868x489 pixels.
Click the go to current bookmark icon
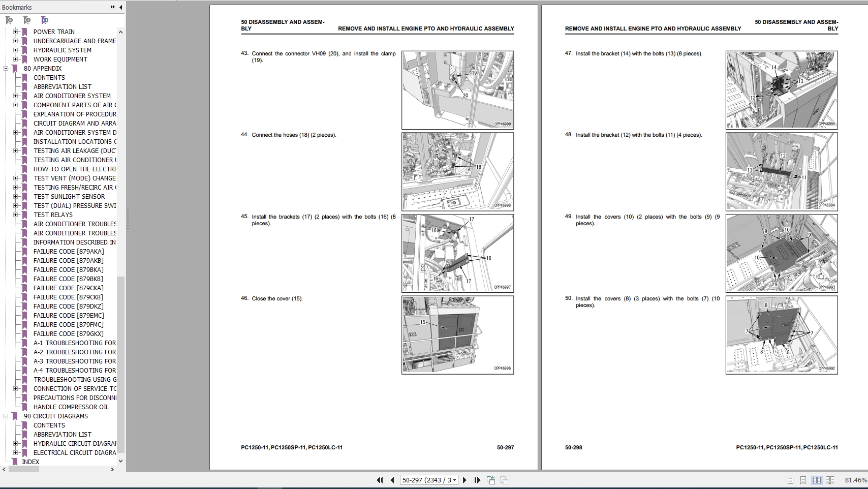pyautogui.click(x=45, y=20)
